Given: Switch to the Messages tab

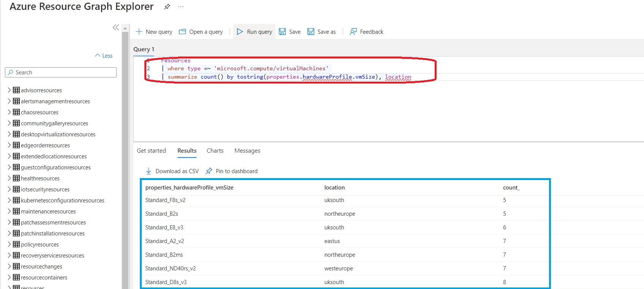Looking at the screenshot, I should tap(247, 151).
